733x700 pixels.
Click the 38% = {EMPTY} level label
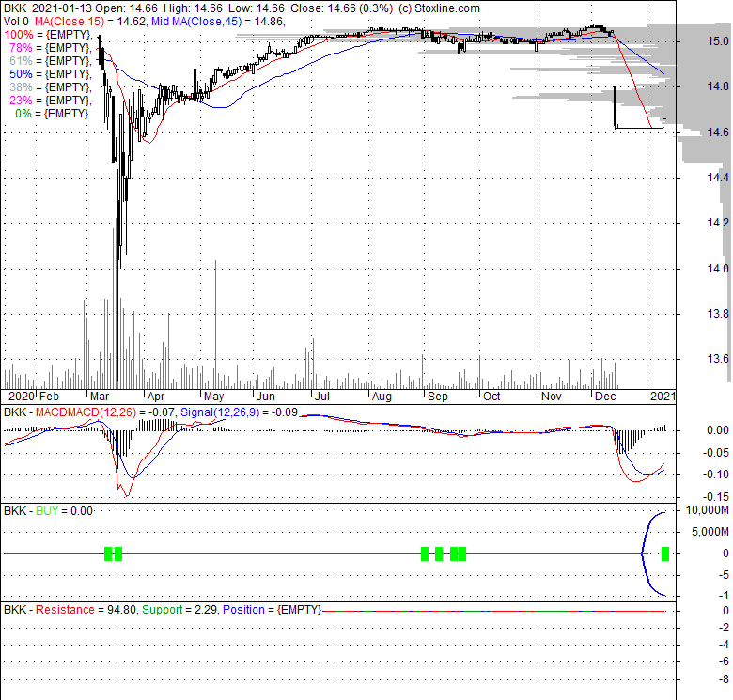click(51, 87)
